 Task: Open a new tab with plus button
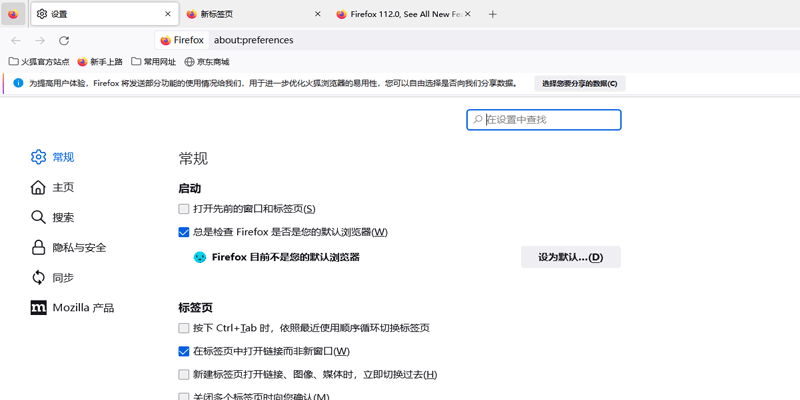click(492, 14)
